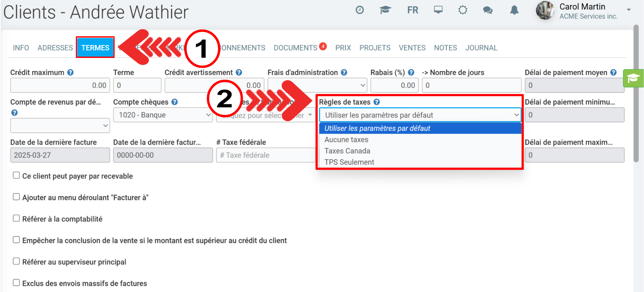Click help icon next to Règles de taxes

(376, 102)
